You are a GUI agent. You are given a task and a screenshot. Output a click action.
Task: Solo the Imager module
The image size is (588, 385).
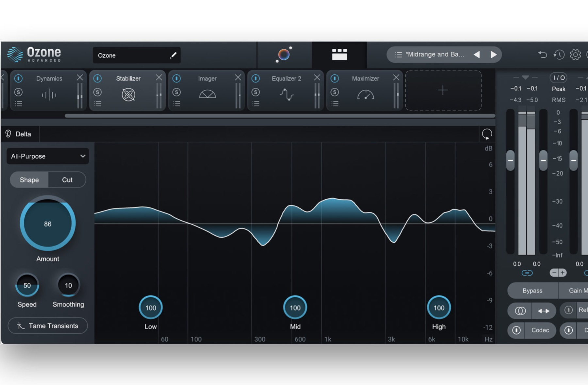tap(176, 92)
